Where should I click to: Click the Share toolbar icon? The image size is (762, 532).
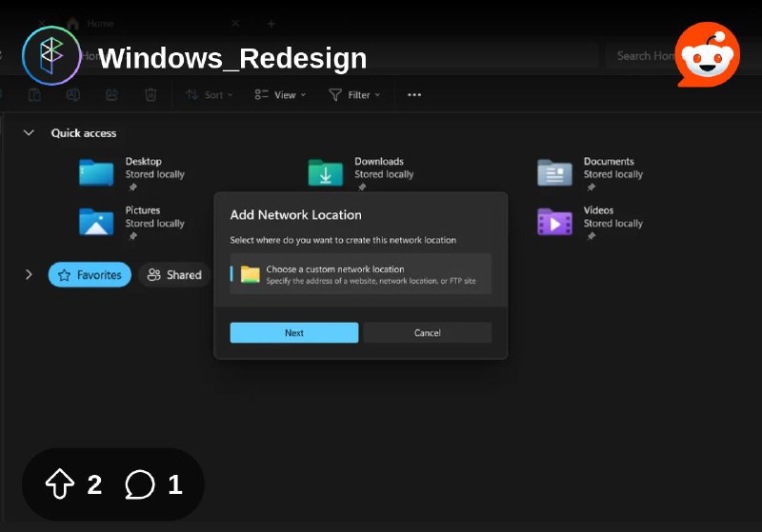(x=111, y=94)
